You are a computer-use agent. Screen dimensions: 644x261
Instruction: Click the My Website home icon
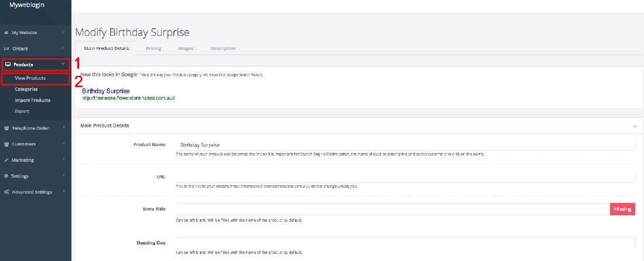(6, 33)
